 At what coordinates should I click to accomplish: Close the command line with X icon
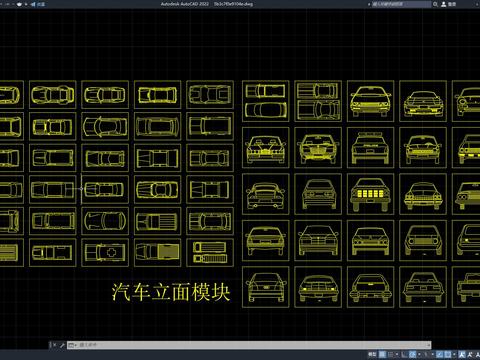pyautogui.click(x=54, y=345)
